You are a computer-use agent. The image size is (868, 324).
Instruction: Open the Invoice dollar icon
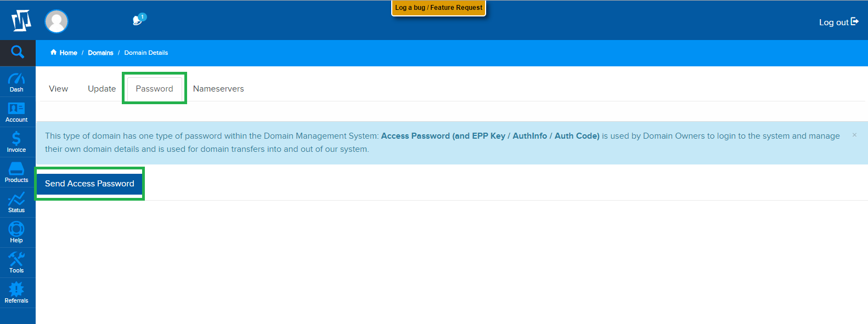pyautogui.click(x=16, y=142)
